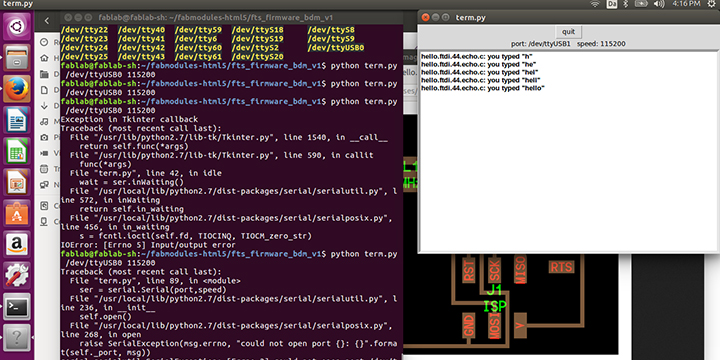
Task: Open LibreOffice Writer from the launcher
Action: (x=17, y=120)
